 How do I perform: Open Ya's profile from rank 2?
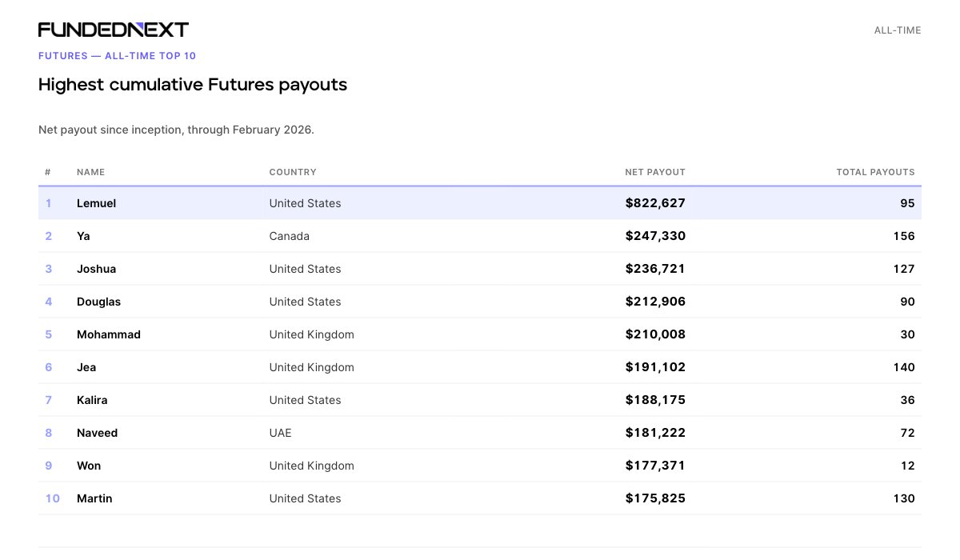click(x=83, y=236)
